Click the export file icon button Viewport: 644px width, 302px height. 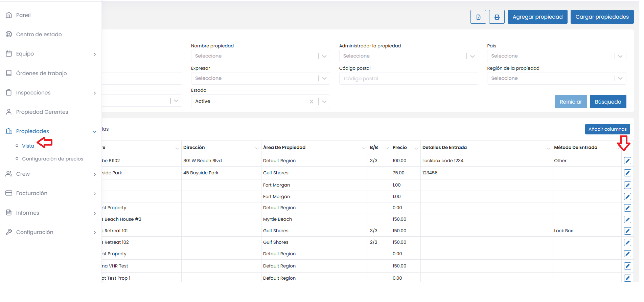478,17
